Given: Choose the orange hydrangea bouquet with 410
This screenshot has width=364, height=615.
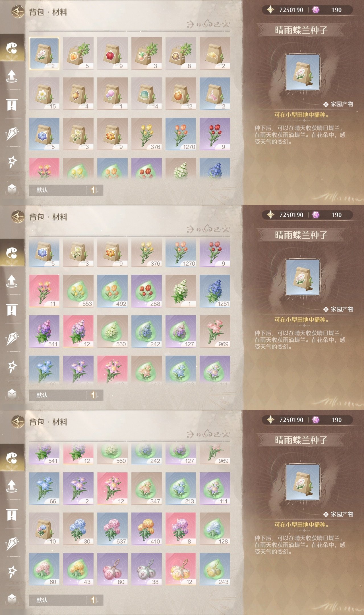Looking at the screenshot, I should point(146,529).
